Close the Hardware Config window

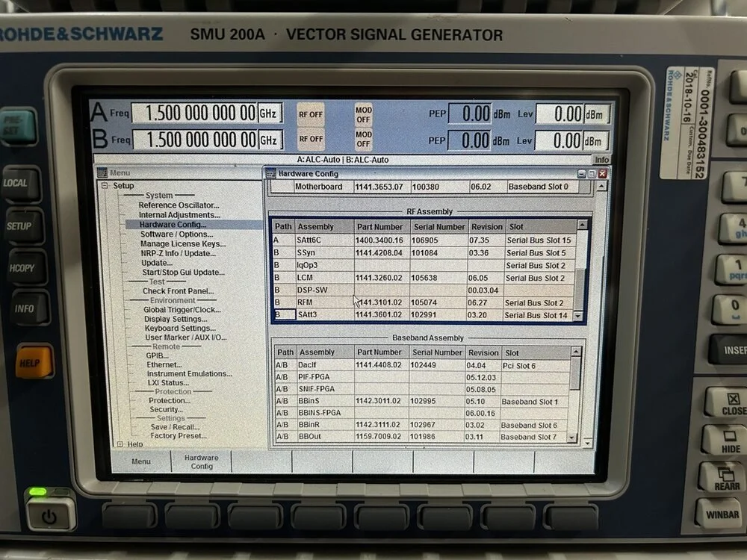(602, 174)
